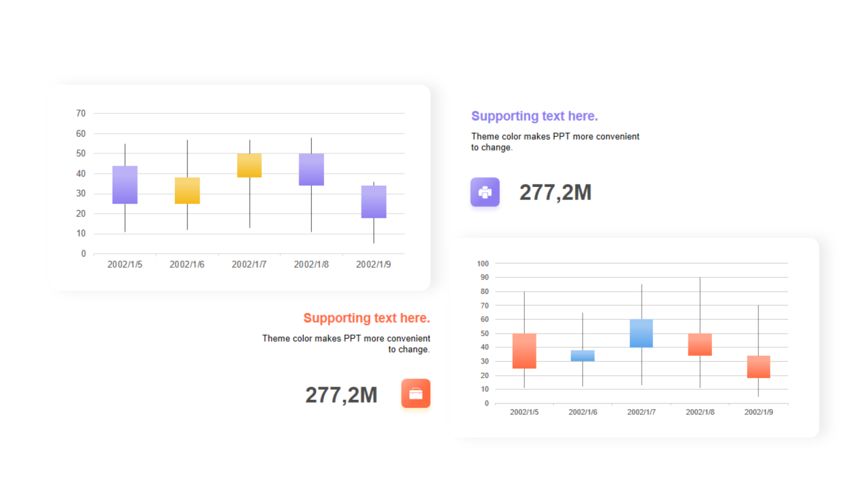Click the 2002/1/9 axis label in top chart
The height and width of the screenshot is (488, 868).
coord(374,264)
